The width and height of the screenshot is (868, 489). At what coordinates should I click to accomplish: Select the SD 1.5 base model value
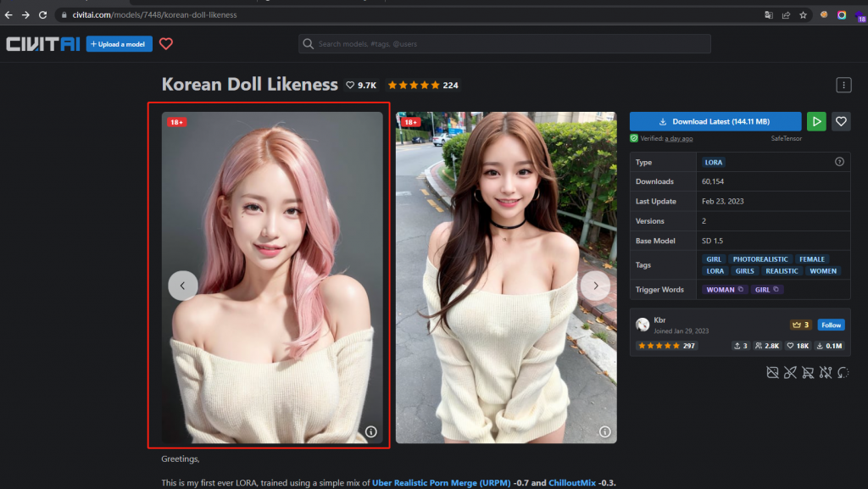tap(712, 241)
